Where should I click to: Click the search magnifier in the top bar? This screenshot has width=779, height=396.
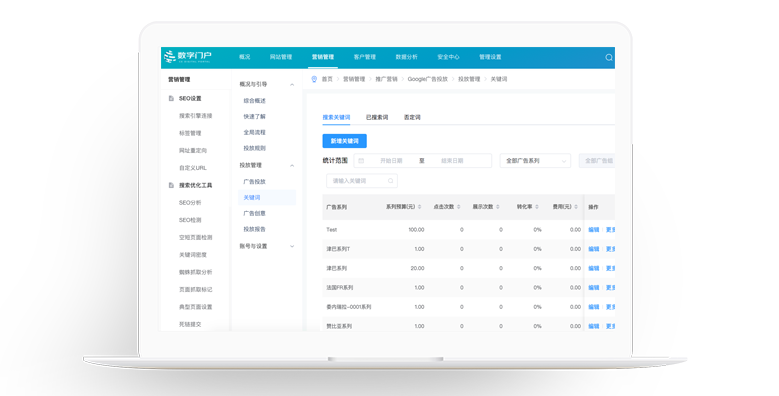click(609, 58)
